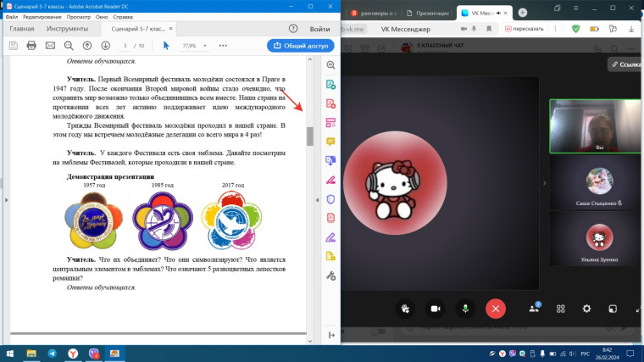644x362 pixels.
Task: Toggle the browser bookmark icon
Action: coord(489,29)
